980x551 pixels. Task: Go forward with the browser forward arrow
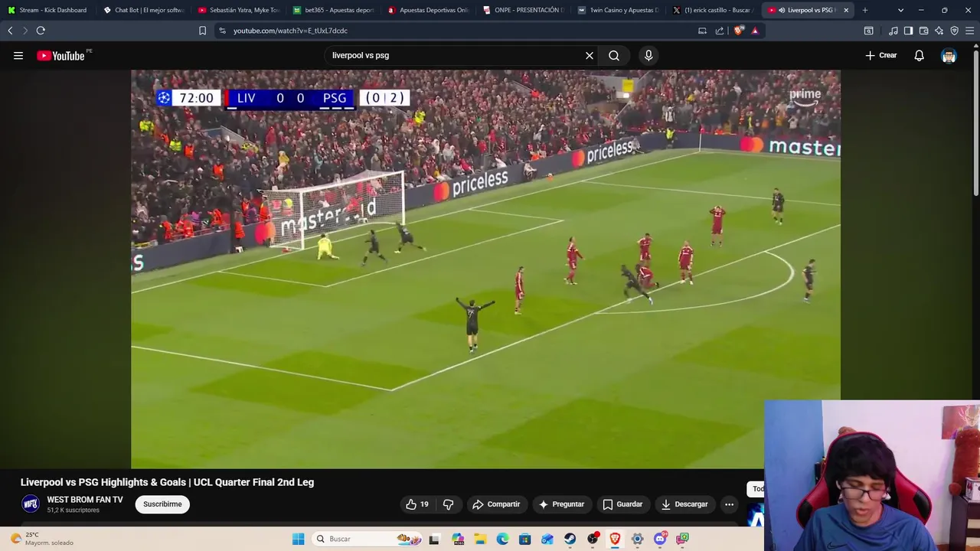tap(25, 31)
